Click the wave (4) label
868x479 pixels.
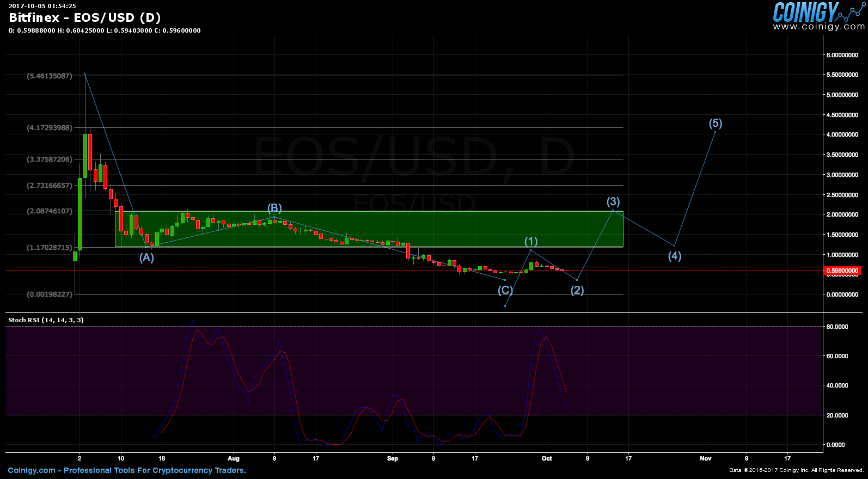675,256
